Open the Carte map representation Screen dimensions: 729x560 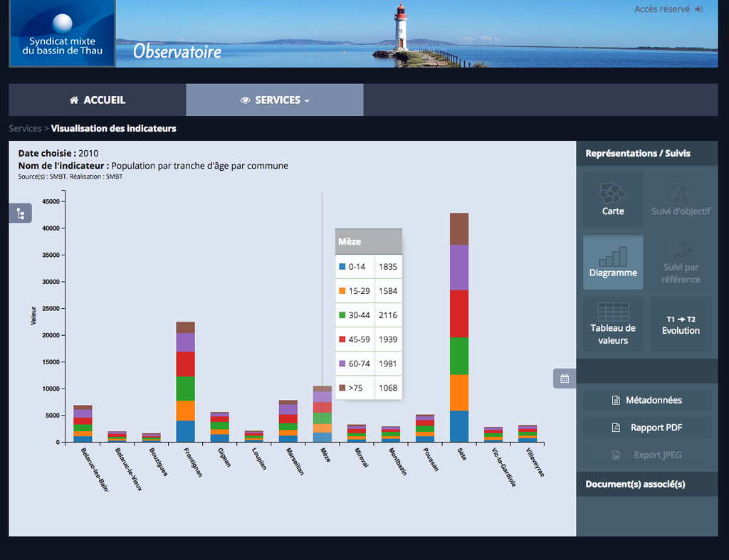point(613,200)
